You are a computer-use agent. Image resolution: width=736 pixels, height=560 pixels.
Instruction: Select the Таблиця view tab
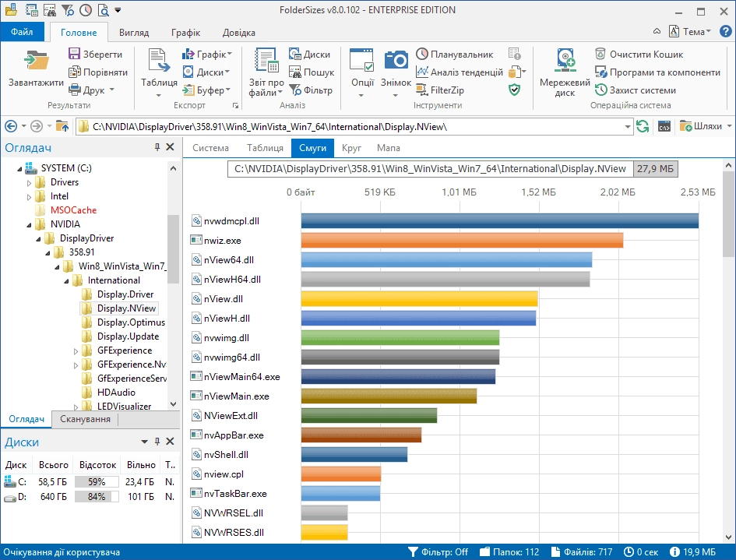265,148
